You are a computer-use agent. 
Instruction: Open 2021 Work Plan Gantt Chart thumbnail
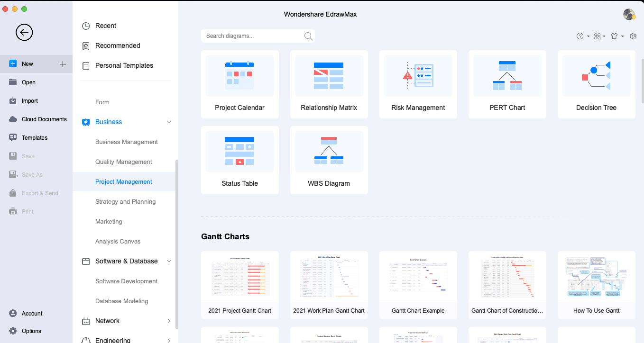(329, 284)
